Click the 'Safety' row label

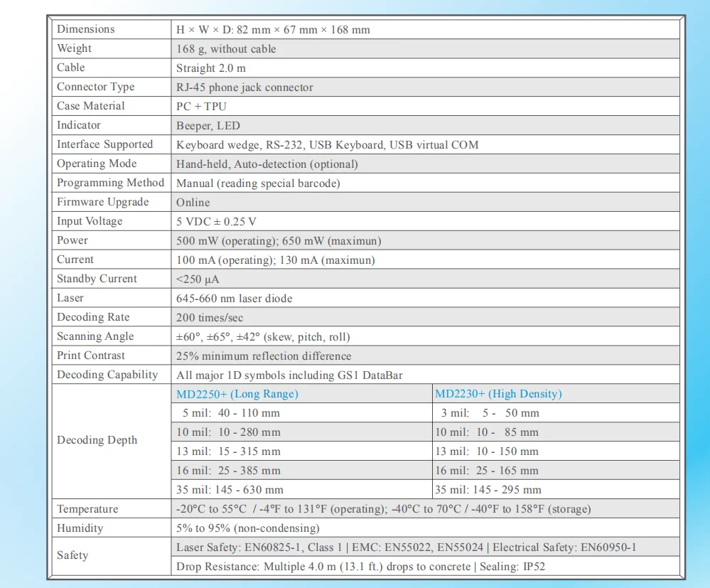(72, 555)
